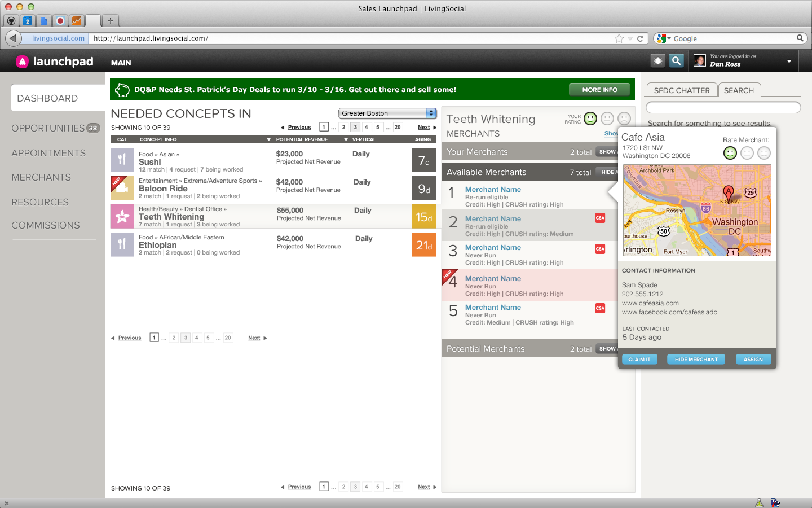Hide Available Merchants section
This screenshot has height=508, width=812.
607,172
